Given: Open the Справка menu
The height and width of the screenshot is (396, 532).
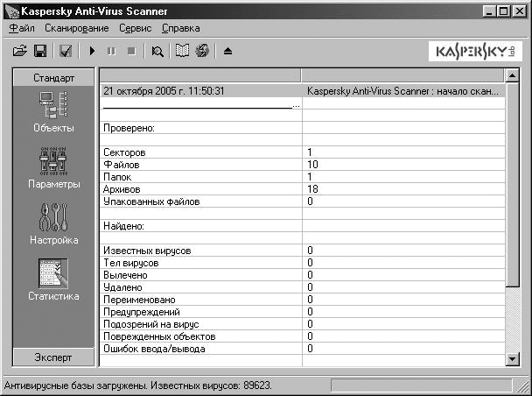Looking at the screenshot, I should [181, 28].
